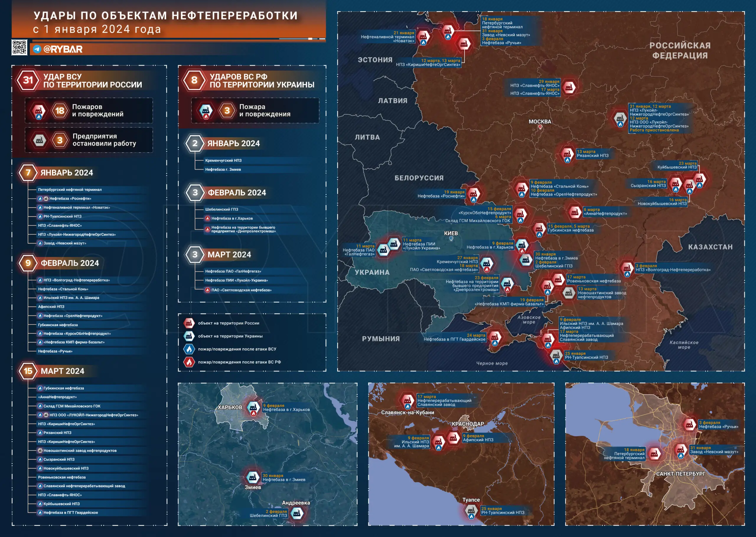Viewport: 756px width, 537px height.
Task: Click the red flame legend icon for VS RF attacks
Action: click(x=189, y=362)
